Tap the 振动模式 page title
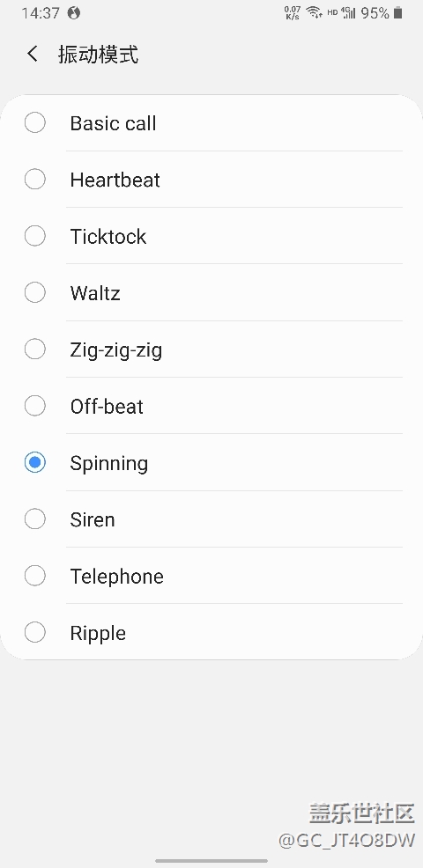The width and height of the screenshot is (423, 868). 98,55
